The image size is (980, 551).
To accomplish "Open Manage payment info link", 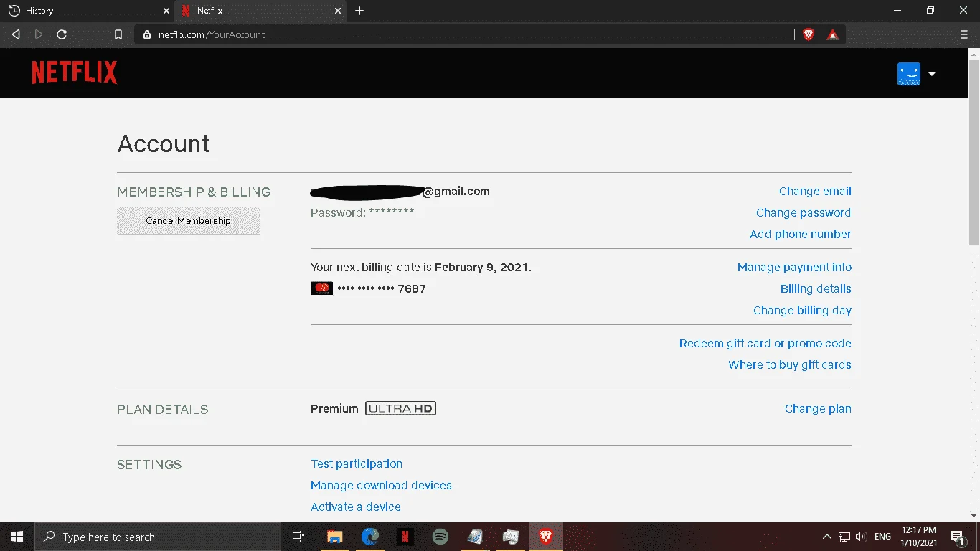I will pos(794,268).
